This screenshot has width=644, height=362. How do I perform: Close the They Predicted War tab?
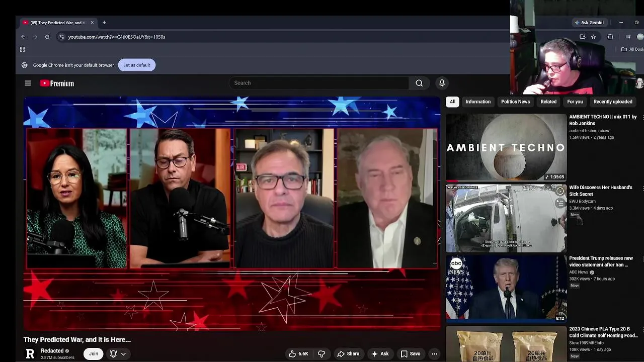tap(92, 23)
